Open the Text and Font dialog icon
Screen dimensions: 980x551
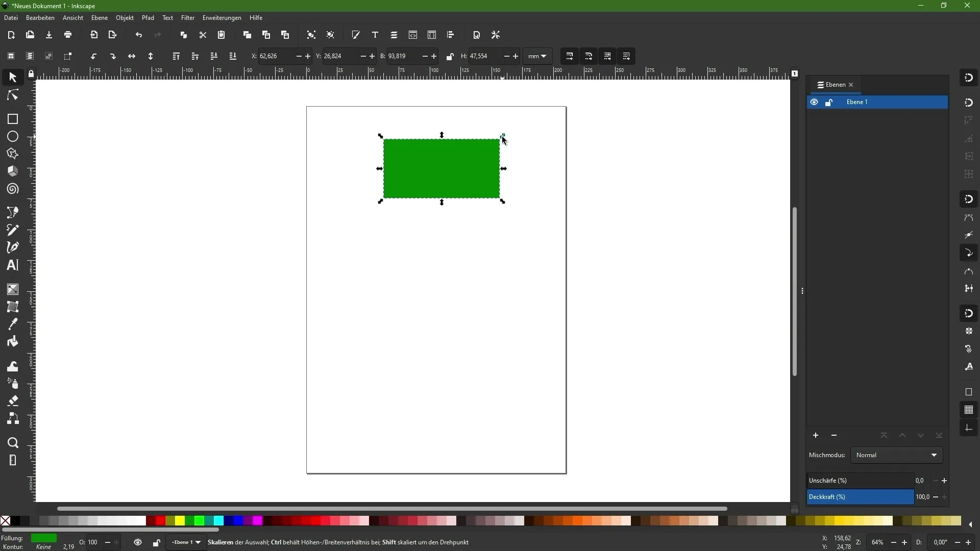click(375, 35)
